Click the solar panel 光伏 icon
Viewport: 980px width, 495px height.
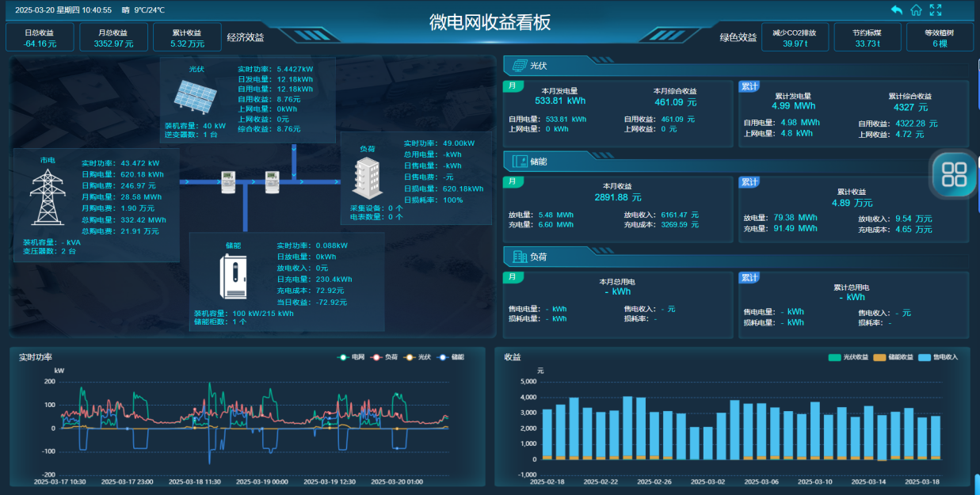196,96
